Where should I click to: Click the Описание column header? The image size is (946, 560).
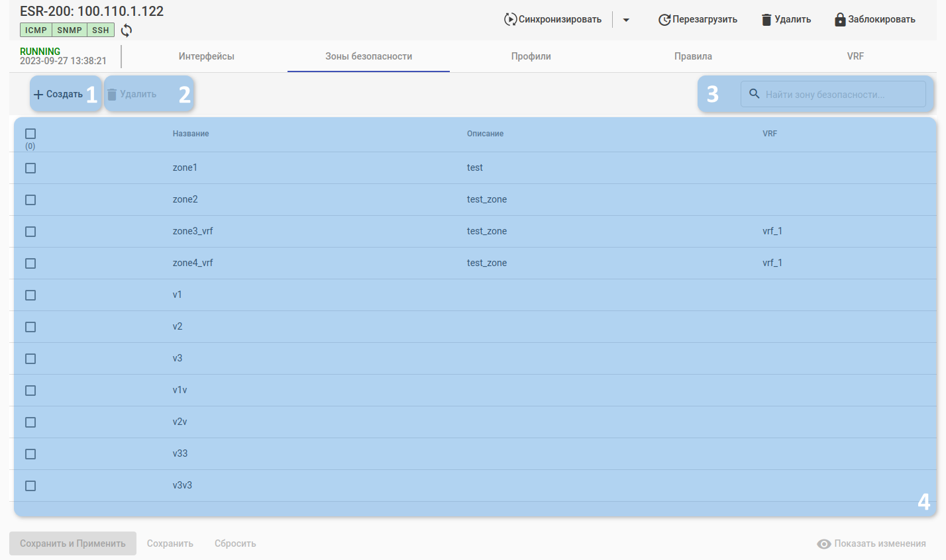click(x=485, y=134)
